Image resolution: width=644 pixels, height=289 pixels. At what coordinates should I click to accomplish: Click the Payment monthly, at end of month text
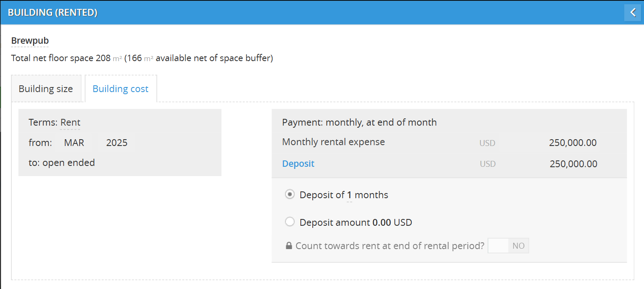pyautogui.click(x=359, y=123)
